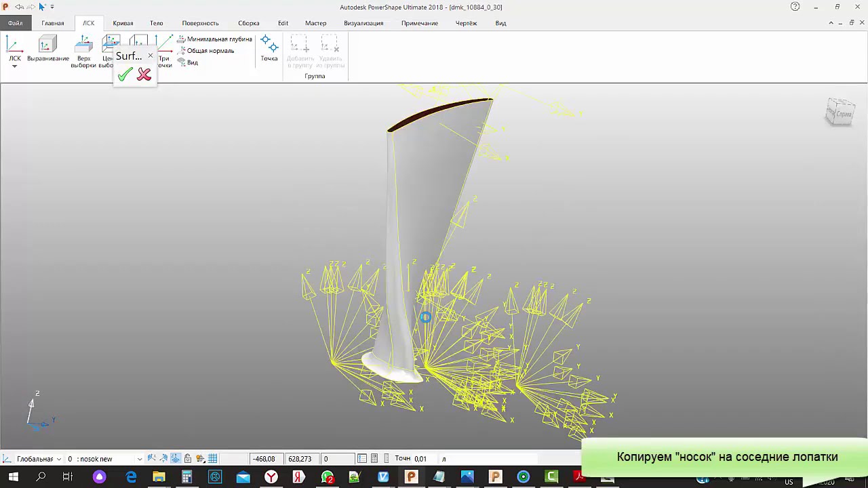Click the Точка point tool
The image size is (868, 488).
(269, 49)
